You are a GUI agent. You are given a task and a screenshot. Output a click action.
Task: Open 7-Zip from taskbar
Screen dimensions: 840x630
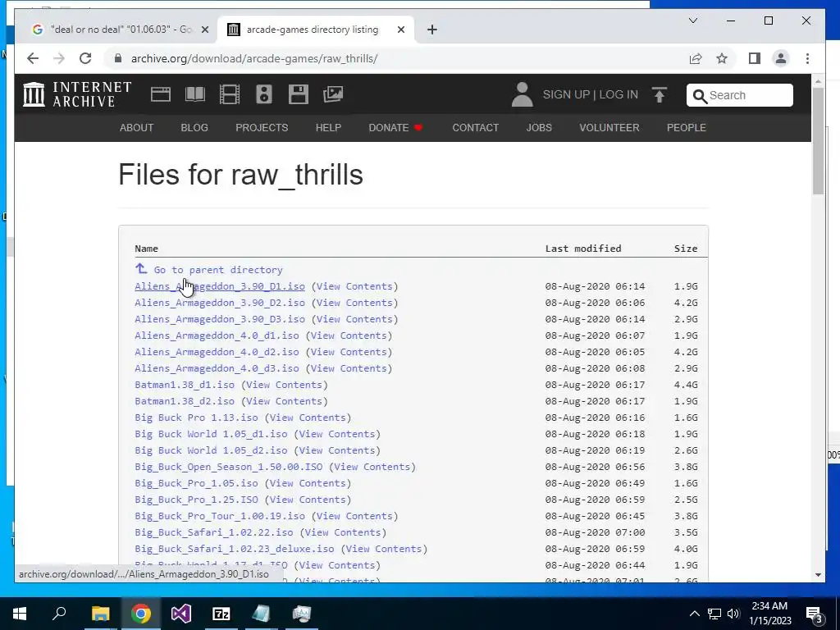coord(221,614)
